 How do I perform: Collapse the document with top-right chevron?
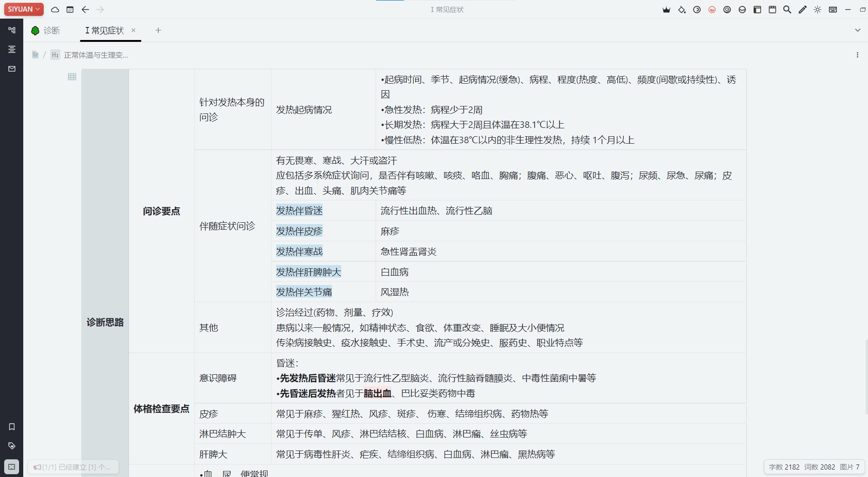tap(857, 30)
